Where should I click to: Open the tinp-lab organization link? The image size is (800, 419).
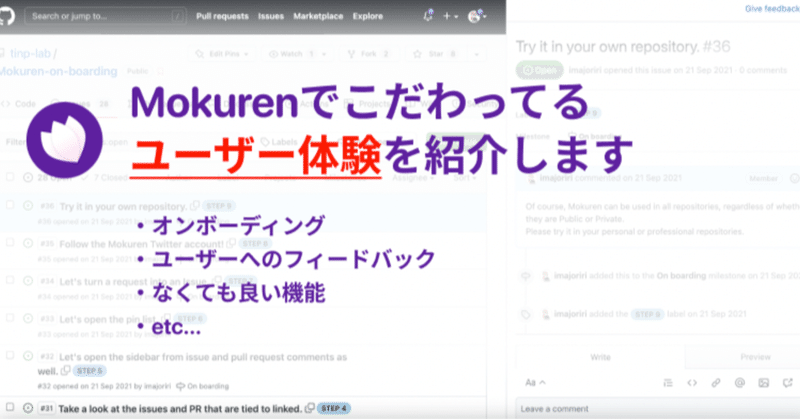point(30,53)
